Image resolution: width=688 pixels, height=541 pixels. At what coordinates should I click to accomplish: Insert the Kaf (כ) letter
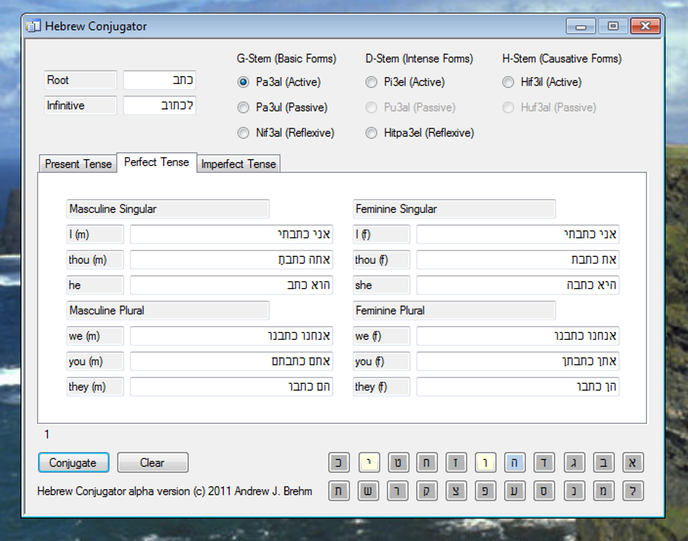point(339,463)
